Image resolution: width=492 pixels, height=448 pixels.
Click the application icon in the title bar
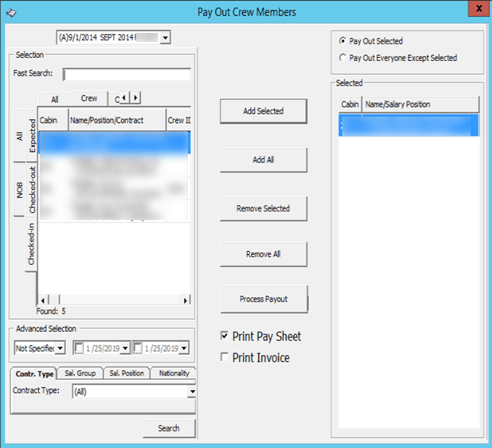pyautogui.click(x=11, y=13)
